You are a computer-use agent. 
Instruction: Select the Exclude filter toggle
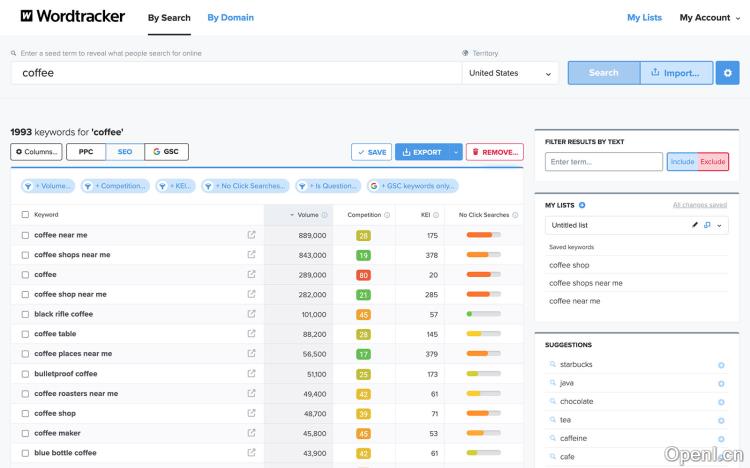click(x=713, y=162)
